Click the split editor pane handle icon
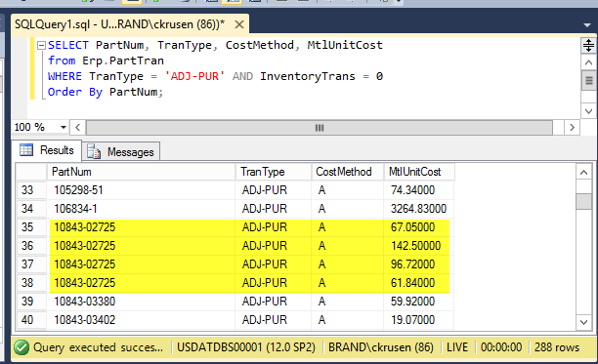 (588, 45)
